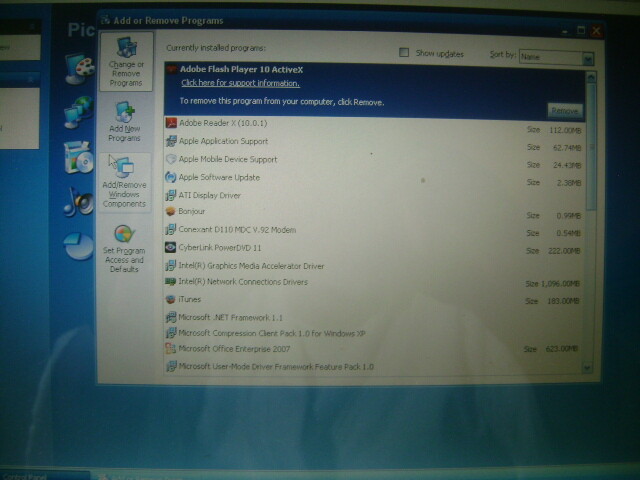Open Network and Internet Connections icon in Control Panel

pyautogui.click(x=78, y=113)
